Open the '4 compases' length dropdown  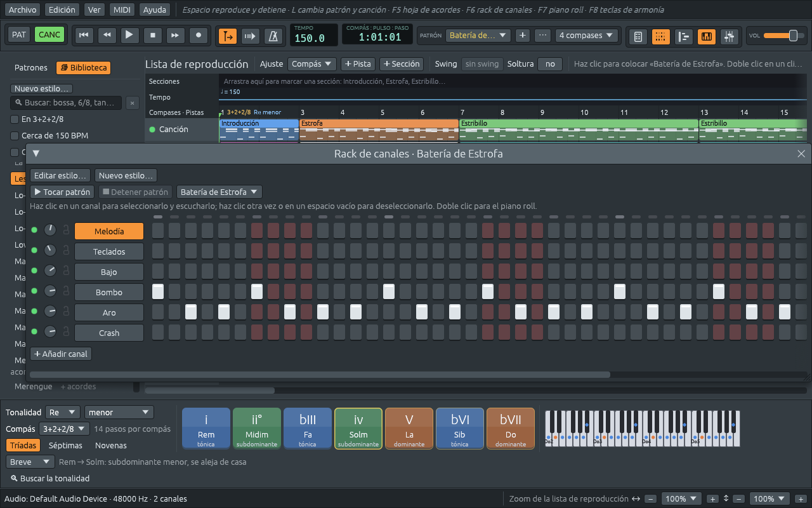point(587,36)
